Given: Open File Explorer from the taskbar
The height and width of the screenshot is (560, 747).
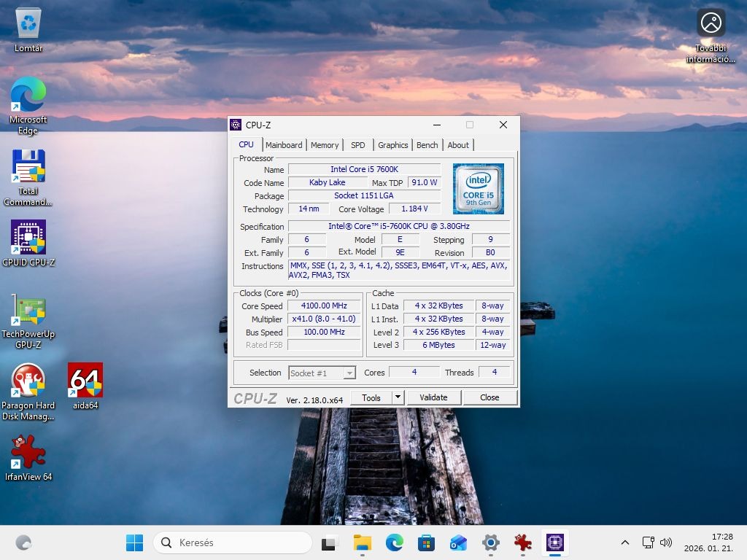Looking at the screenshot, I should (362, 542).
